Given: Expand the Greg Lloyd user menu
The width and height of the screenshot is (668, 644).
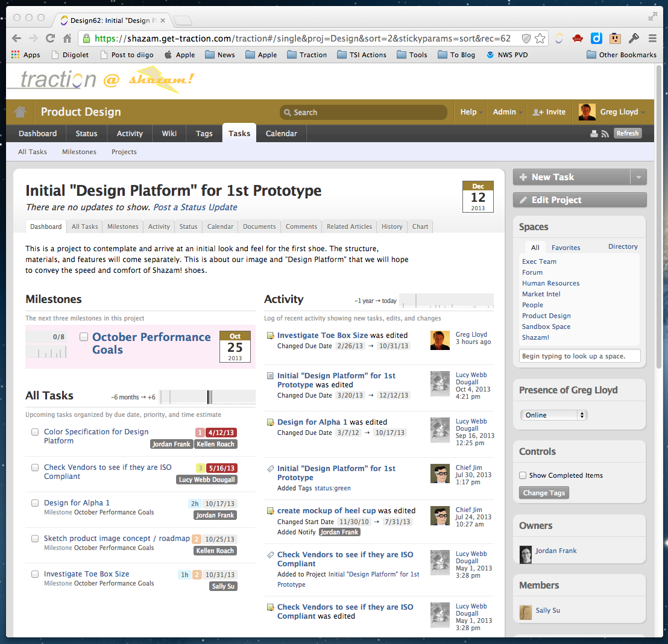Looking at the screenshot, I should point(643,113).
